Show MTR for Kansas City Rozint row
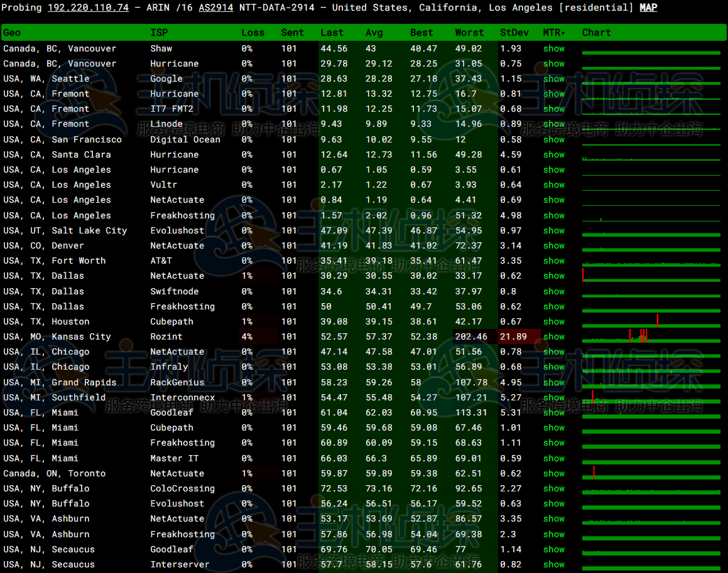This screenshot has height=573, width=728. click(554, 336)
